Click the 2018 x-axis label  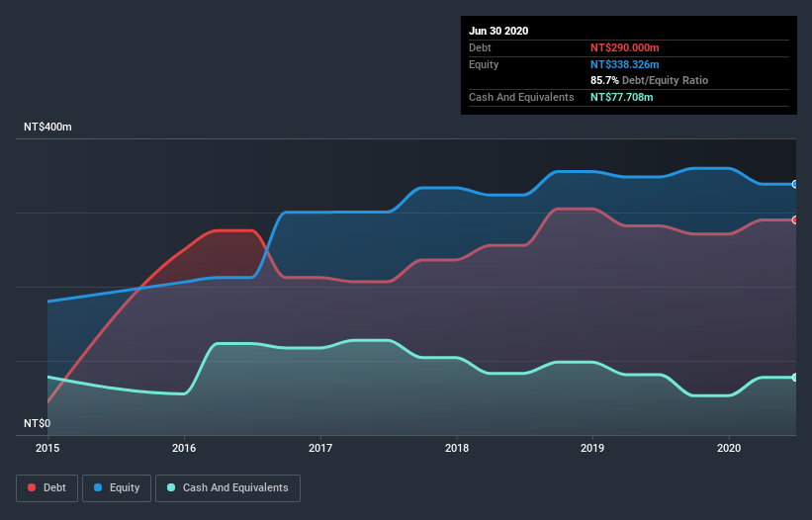coord(457,448)
